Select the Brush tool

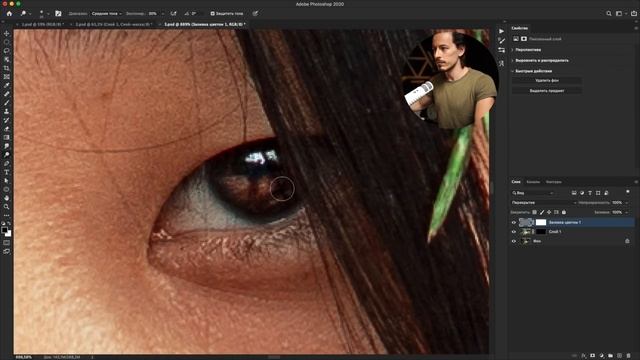[7, 102]
